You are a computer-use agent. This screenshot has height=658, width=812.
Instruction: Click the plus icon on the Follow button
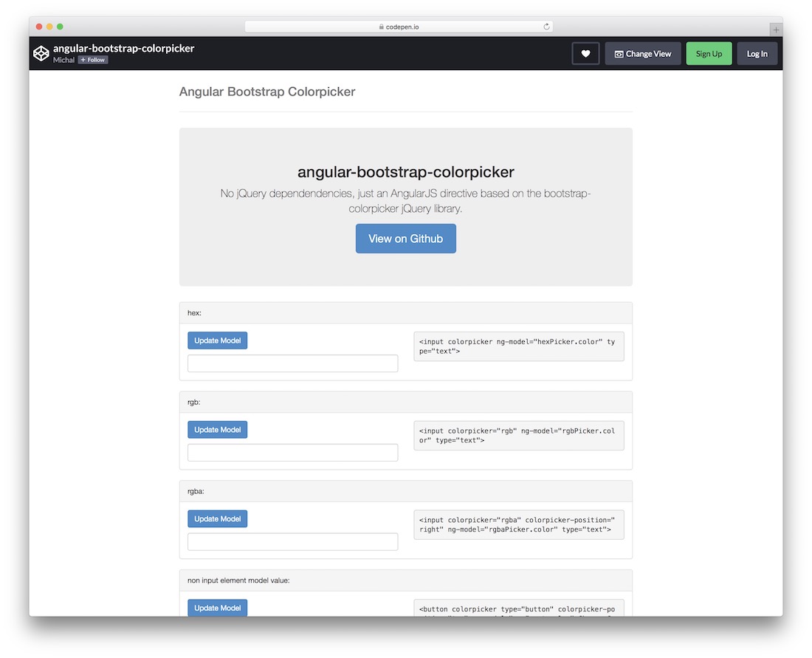pyautogui.click(x=83, y=60)
